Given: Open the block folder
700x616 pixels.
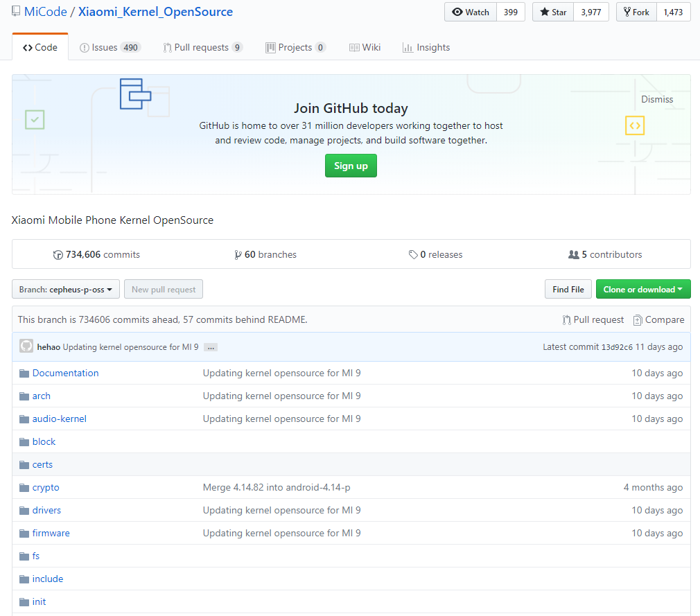Looking at the screenshot, I should click(x=44, y=441).
